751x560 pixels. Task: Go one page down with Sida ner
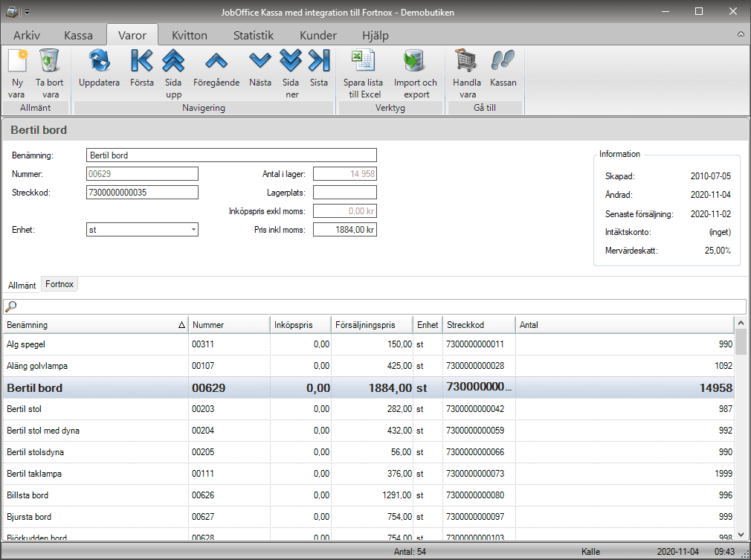(291, 74)
